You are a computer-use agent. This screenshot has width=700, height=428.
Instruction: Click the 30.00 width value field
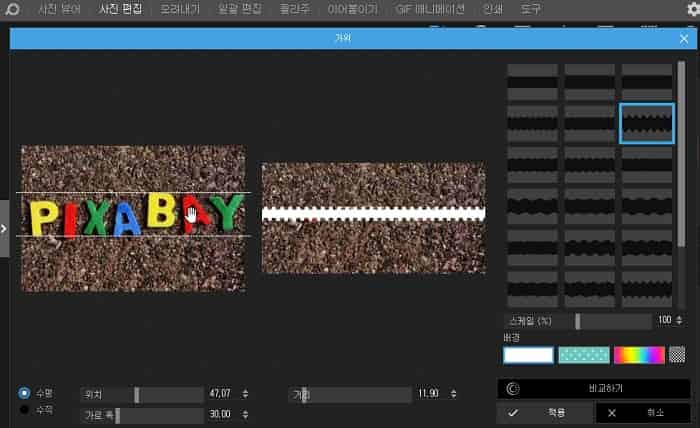(x=221, y=415)
